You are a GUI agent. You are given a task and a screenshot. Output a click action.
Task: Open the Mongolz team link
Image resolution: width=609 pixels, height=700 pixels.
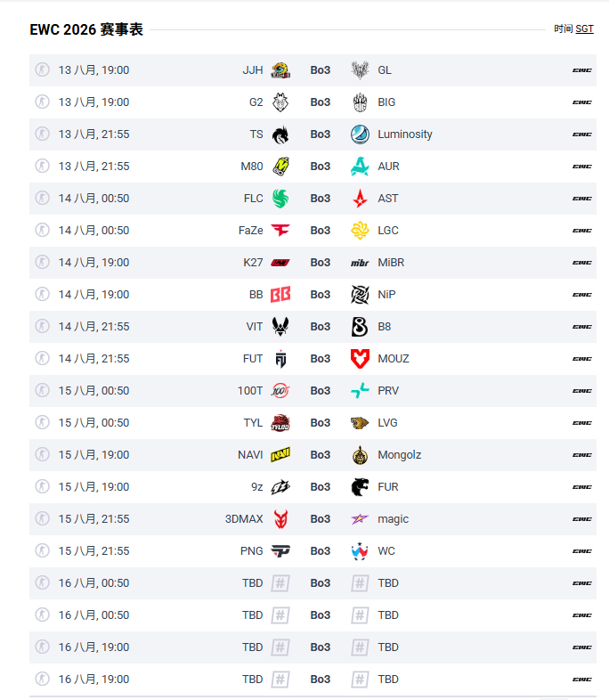click(x=399, y=455)
